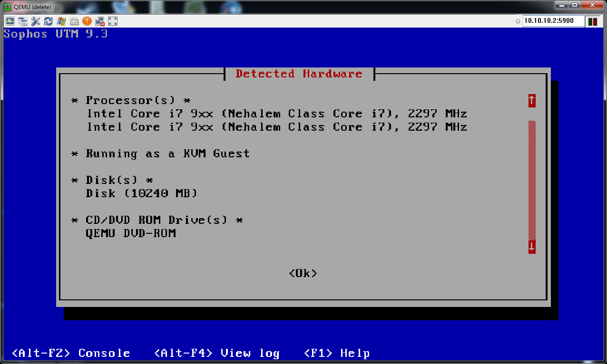Click the 10.10.10.2:5900 address field
The height and width of the screenshot is (364, 607).
pos(554,21)
